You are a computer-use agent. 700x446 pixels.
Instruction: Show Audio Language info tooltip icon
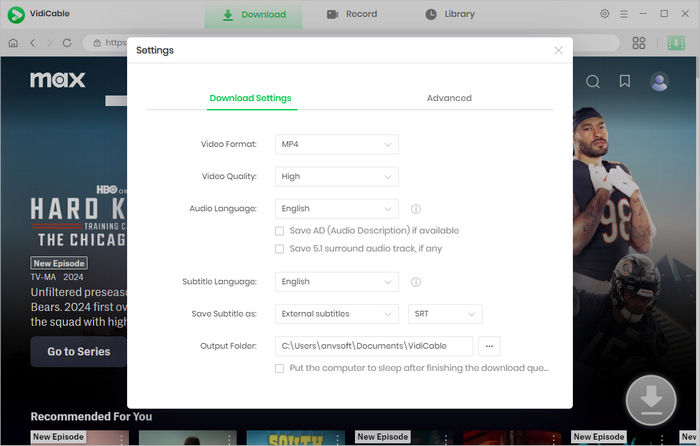[x=416, y=209]
